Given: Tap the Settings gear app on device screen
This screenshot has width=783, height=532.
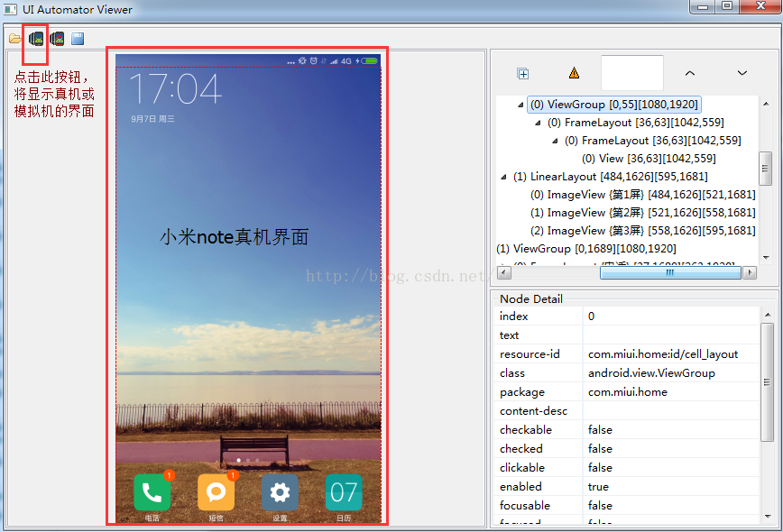Looking at the screenshot, I should pyautogui.click(x=280, y=492).
